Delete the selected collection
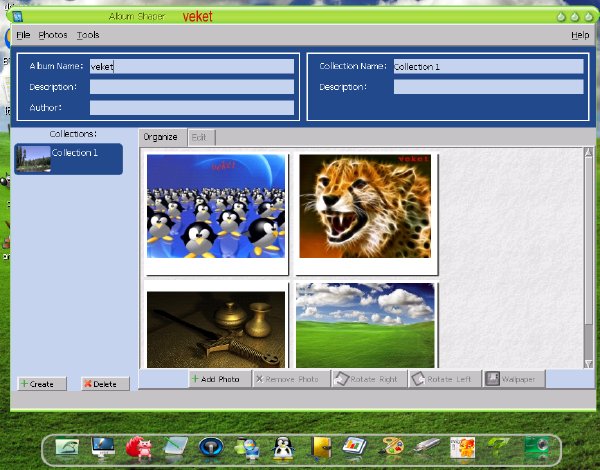600x470 pixels. point(105,384)
